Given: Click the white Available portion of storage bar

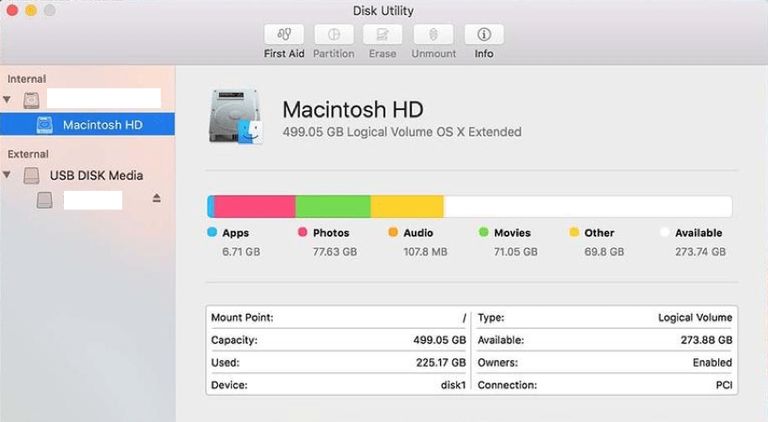Looking at the screenshot, I should [587, 207].
